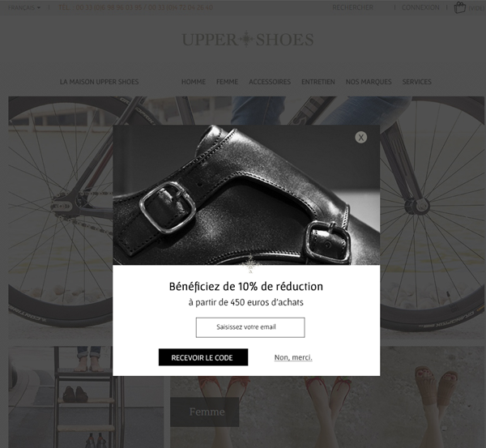Decline with the Non, merci link
The width and height of the screenshot is (486, 448).
[x=293, y=357]
